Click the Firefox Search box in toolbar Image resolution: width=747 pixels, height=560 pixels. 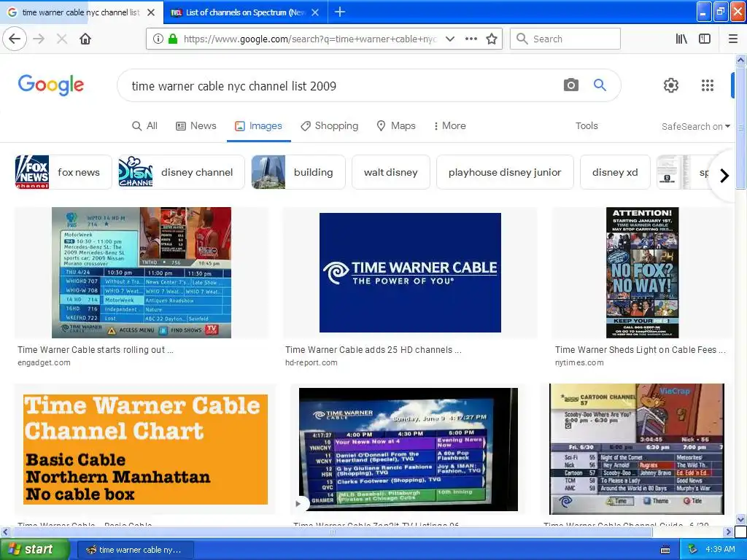coord(565,39)
